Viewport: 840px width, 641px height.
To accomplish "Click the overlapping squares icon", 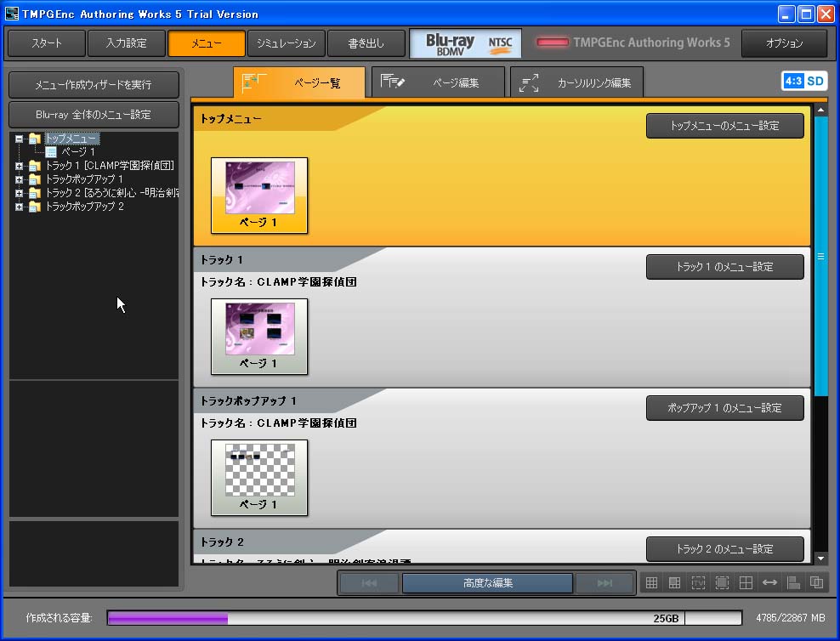I will point(816,583).
